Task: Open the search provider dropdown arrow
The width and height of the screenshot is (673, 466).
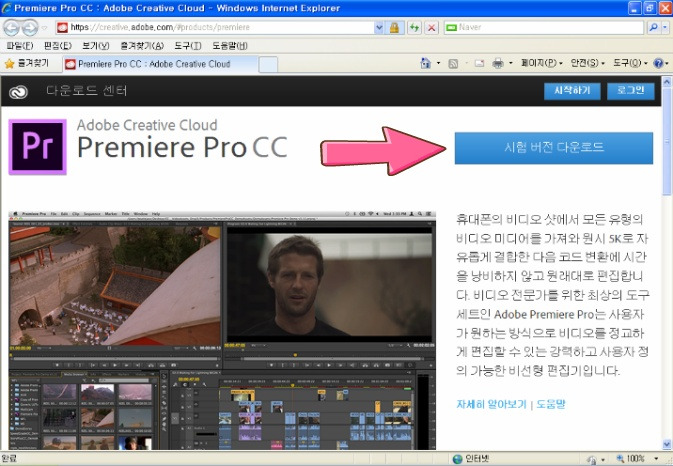Action: (665, 27)
